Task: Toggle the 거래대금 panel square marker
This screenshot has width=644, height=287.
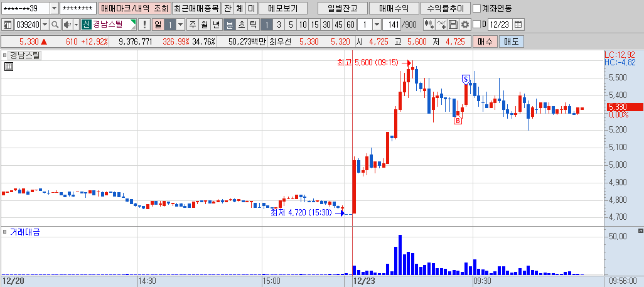Action: [4, 232]
